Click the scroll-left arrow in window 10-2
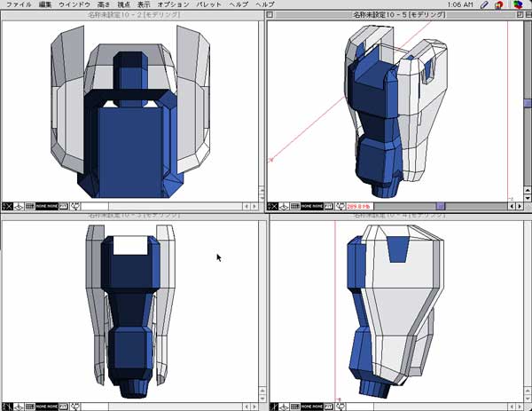Image resolution: width=532 pixels, height=411 pixels. (x=246, y=206)
